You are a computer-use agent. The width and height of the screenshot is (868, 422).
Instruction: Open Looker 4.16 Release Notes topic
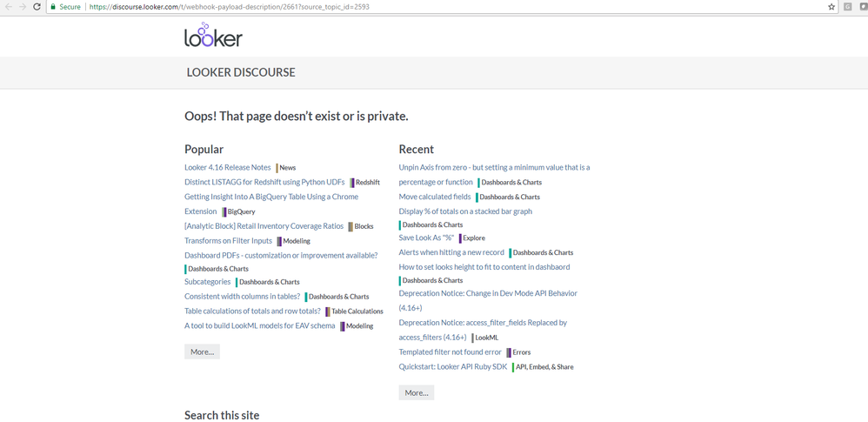coord(228,167)
